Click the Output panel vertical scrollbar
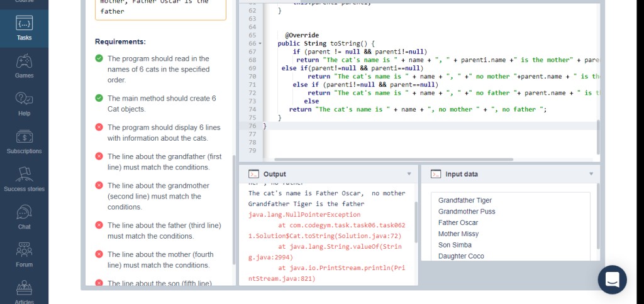 [x=416, y=222]
